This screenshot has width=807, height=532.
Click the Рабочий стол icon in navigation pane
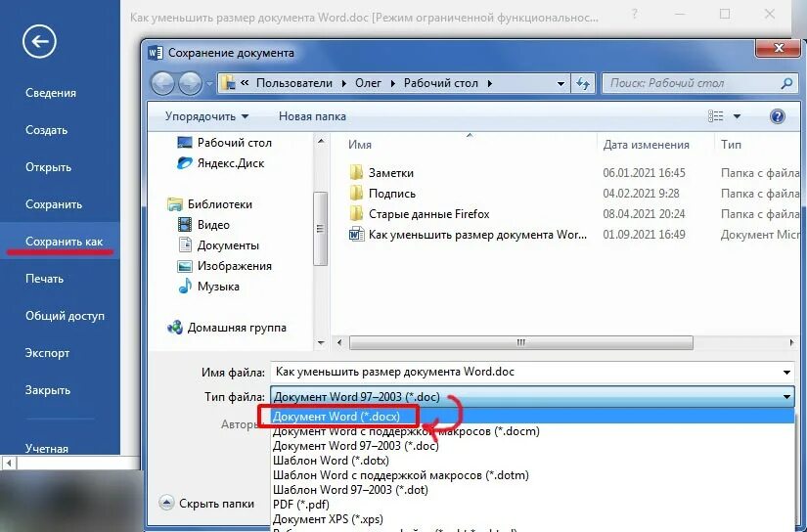pyautogui.click(x=184, y=143)
